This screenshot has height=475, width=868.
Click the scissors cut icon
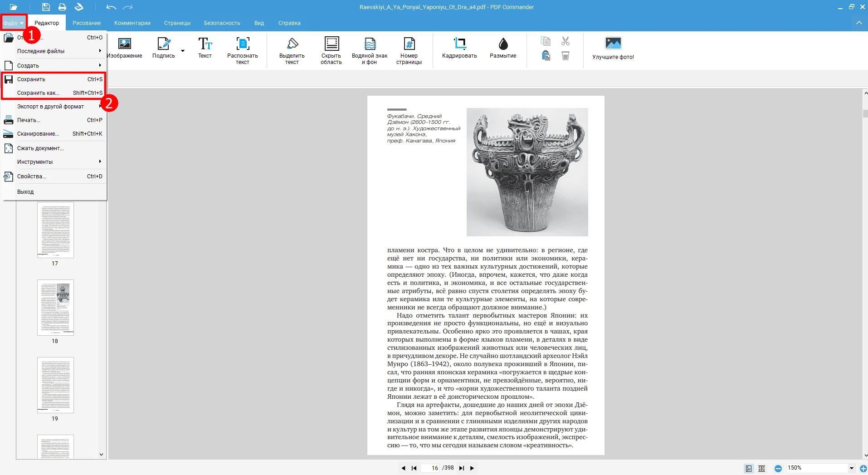(x=566, y=41)
